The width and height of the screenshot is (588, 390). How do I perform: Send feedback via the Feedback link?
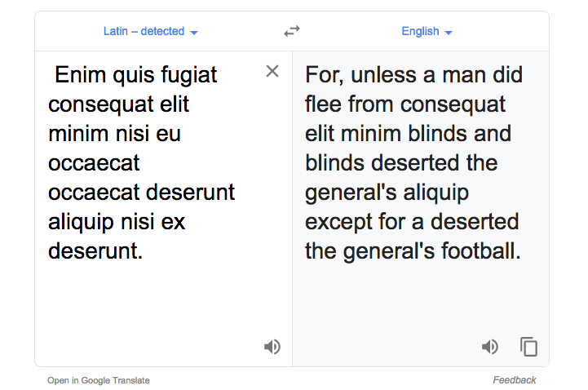(x=515, y=380)
